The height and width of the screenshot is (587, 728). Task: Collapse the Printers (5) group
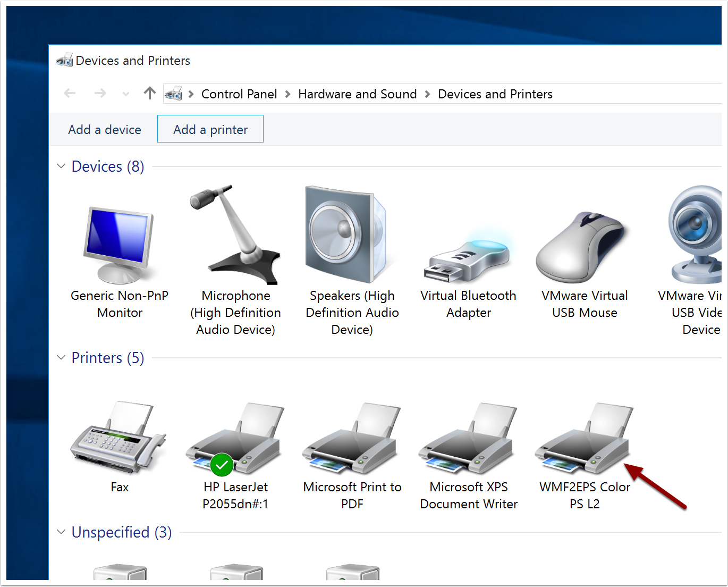point(61,357)
